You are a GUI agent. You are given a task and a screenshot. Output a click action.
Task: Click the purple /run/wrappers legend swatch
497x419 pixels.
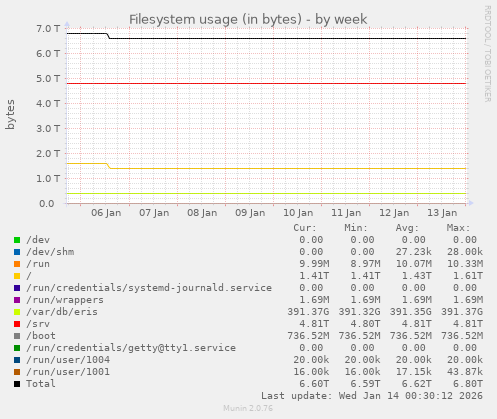(17, 300)
